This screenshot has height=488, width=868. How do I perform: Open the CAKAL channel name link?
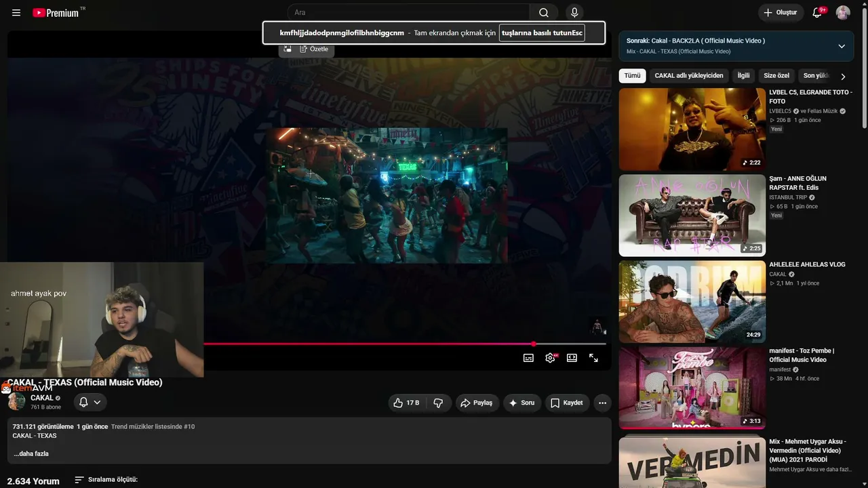pos(42,398)
